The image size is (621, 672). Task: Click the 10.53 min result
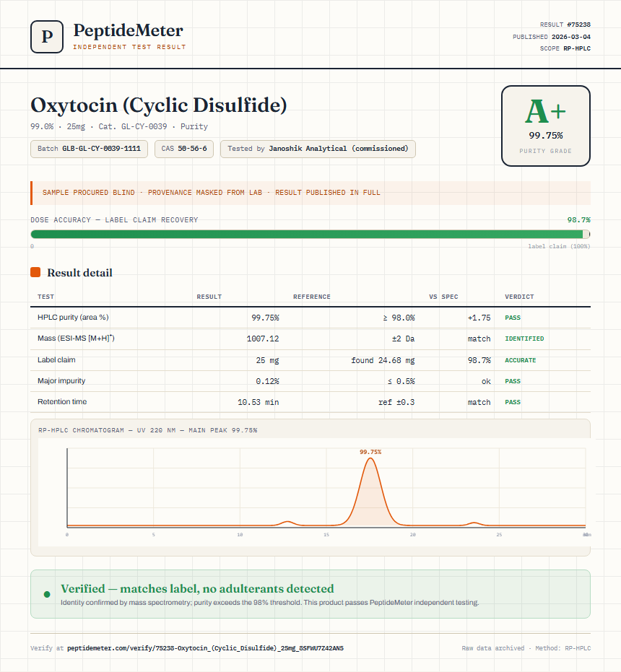click(x=259, y=402)
